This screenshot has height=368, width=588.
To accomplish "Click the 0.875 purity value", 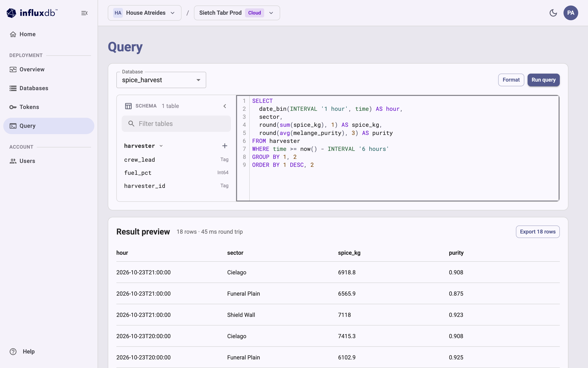I will [456, 294].
